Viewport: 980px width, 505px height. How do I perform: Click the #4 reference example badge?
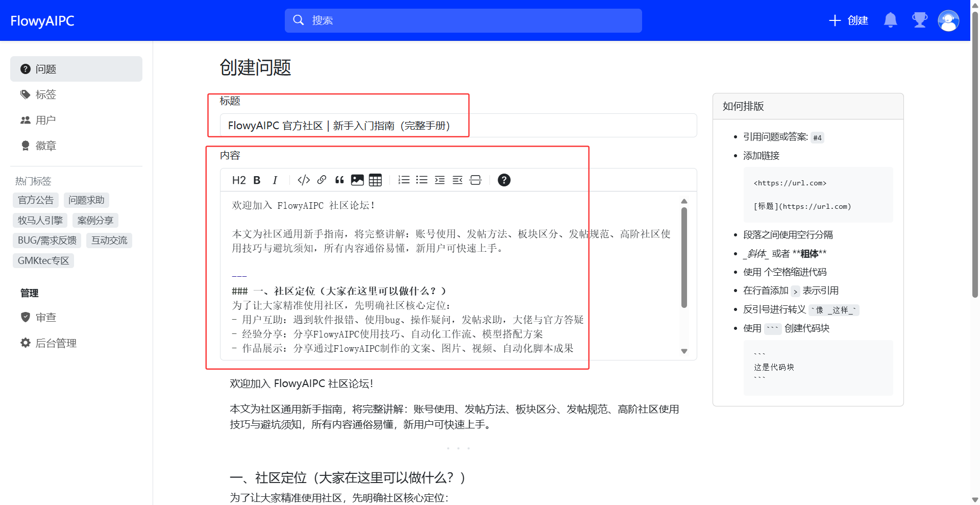click(817, 138)
